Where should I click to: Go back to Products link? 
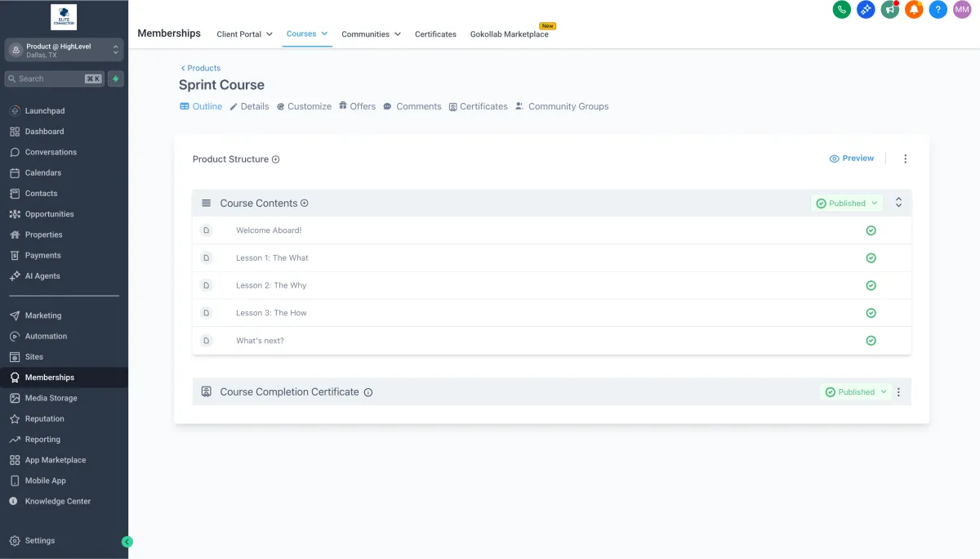click(201, 68)
